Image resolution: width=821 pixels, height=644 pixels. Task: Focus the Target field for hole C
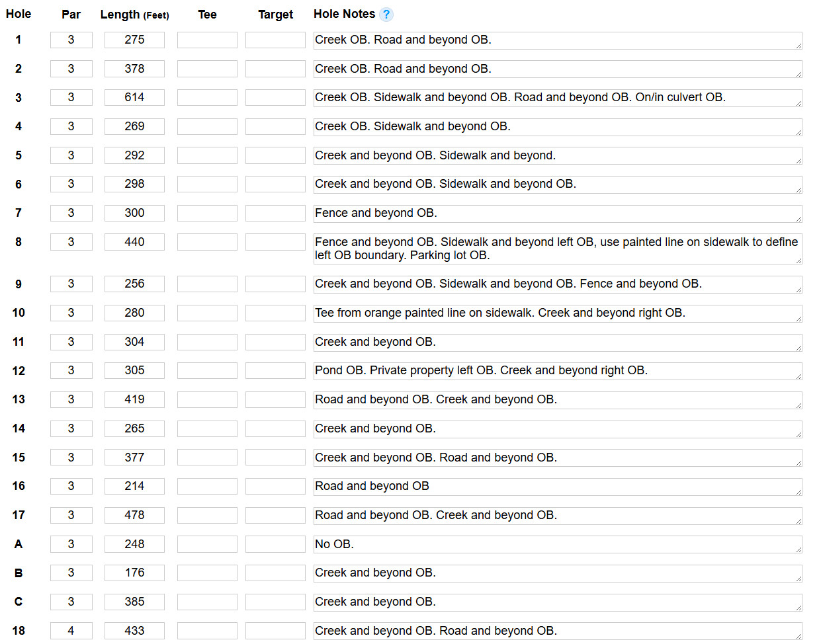(275, 602)
